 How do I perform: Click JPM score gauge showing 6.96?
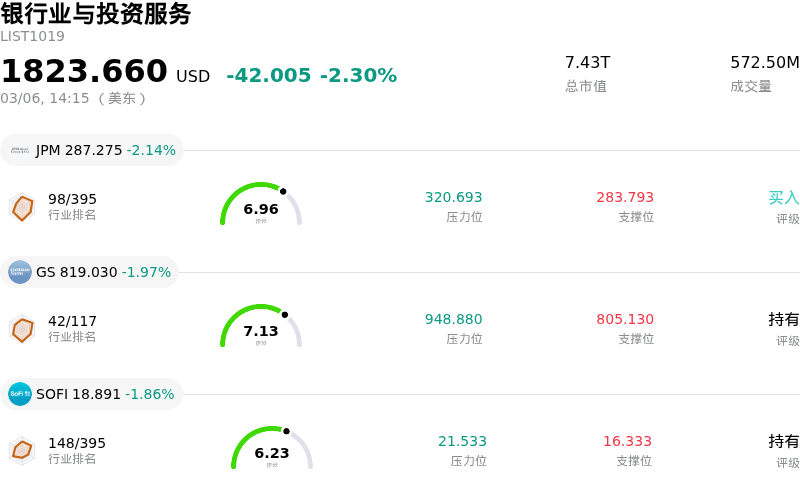(x=261, y=207)
